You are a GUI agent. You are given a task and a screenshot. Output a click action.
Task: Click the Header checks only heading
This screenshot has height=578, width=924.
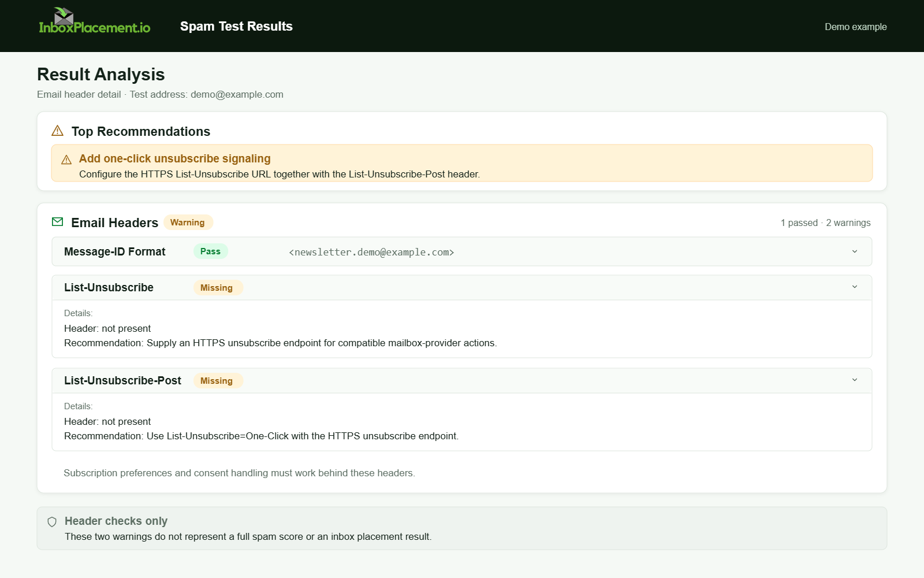coord(116,521)
